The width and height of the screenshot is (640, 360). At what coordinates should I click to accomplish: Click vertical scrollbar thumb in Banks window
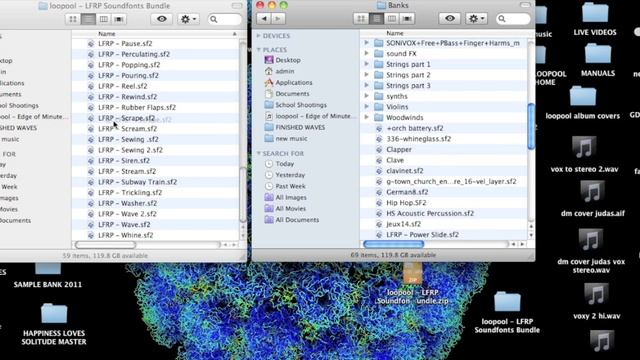[x=531, y=127]
